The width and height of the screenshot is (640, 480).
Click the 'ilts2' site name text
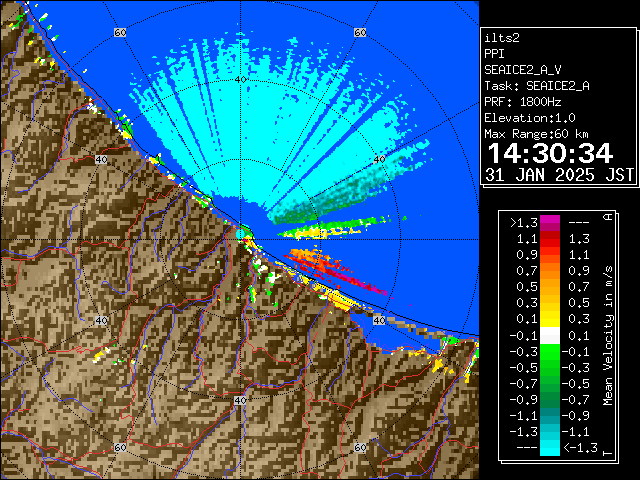point(502,38)
